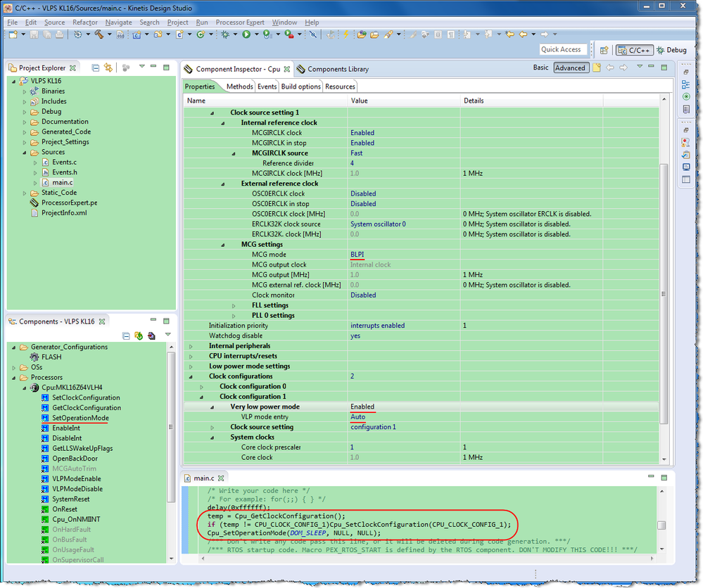Change MCG mode BLPI value
Image resolution: width=703 pixels, height=588 pixels.
(359, 254)
